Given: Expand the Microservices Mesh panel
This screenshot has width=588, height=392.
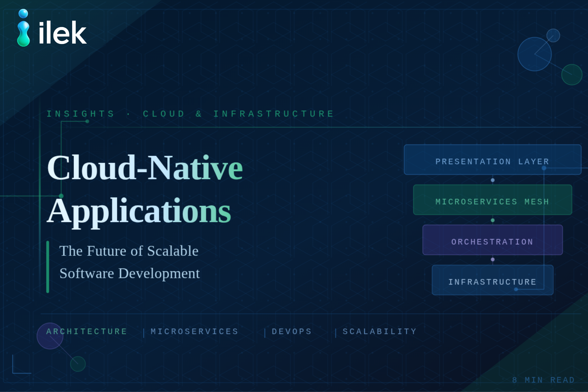Looking at the screenshot, I should point(492,202).
